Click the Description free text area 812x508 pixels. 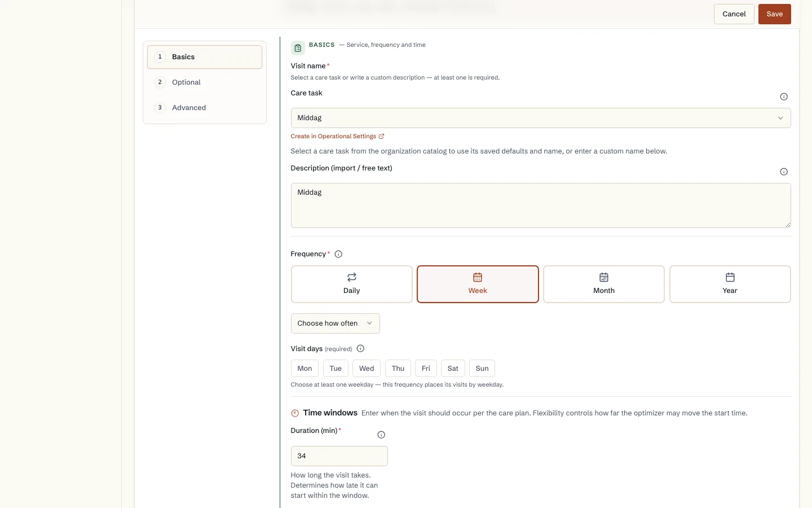(541, 205)
